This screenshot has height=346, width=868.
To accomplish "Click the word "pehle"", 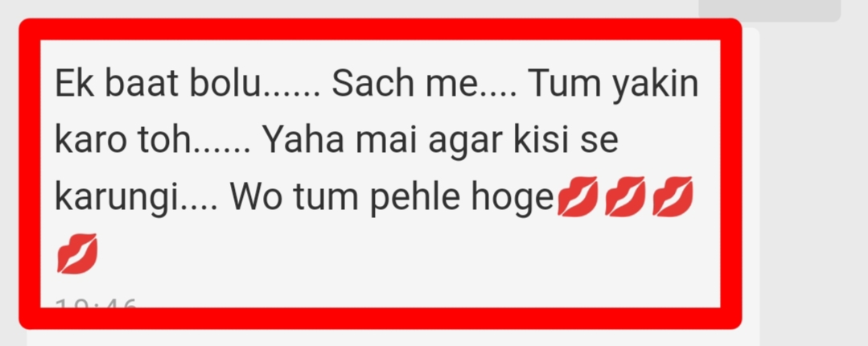I will click(415, 200).
